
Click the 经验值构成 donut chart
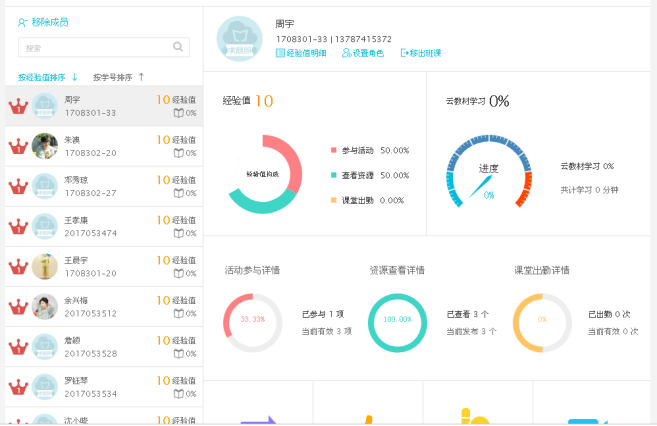[x=265, y=174]
